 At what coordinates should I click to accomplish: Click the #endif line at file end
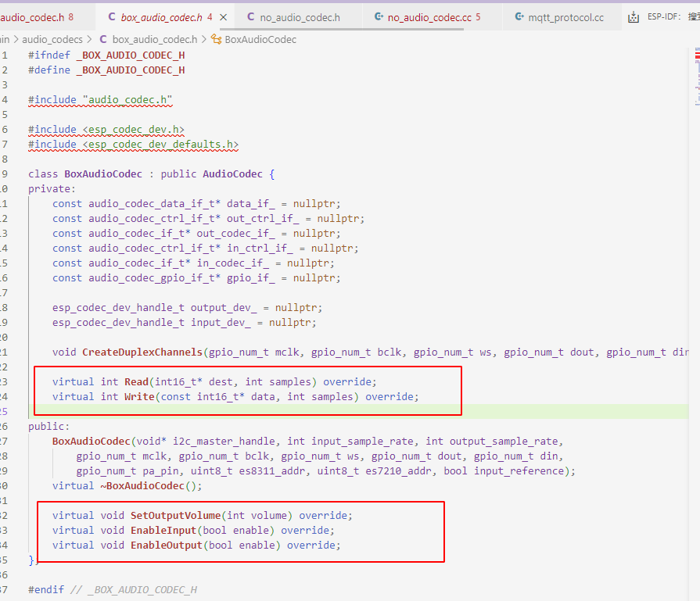point(113,589)
